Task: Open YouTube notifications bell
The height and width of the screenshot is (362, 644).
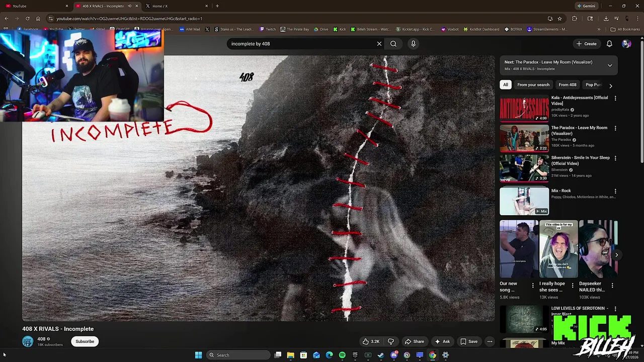Action: 609,44
